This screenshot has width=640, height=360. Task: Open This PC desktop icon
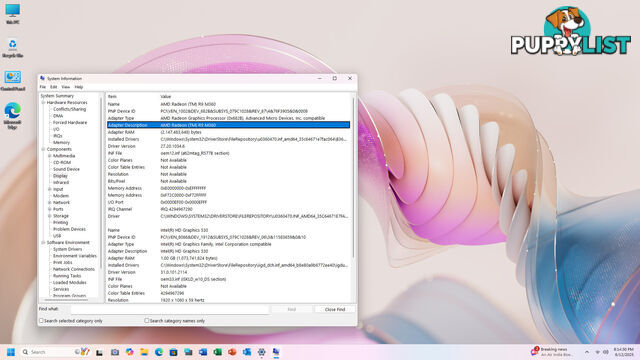(x=13, y=13)
